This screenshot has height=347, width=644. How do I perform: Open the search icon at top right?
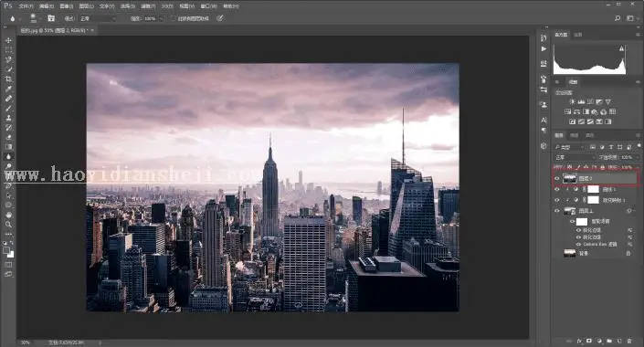point(618,18)
